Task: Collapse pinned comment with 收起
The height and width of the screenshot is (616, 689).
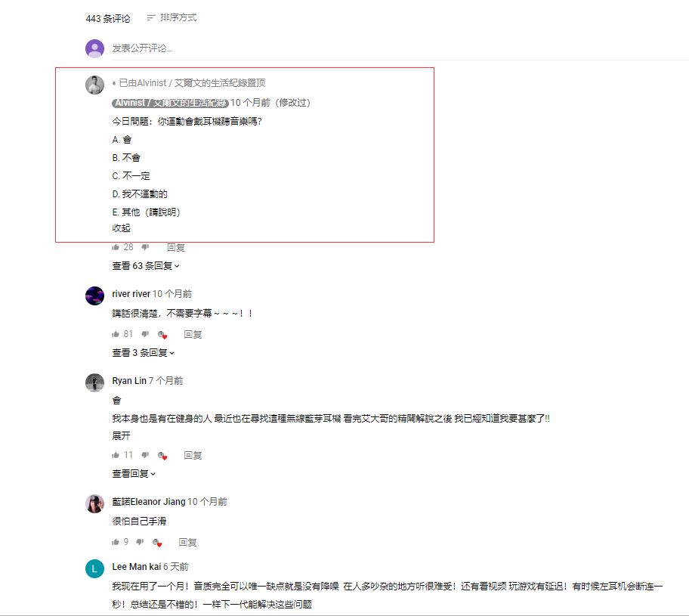Action: coord(122,228)
